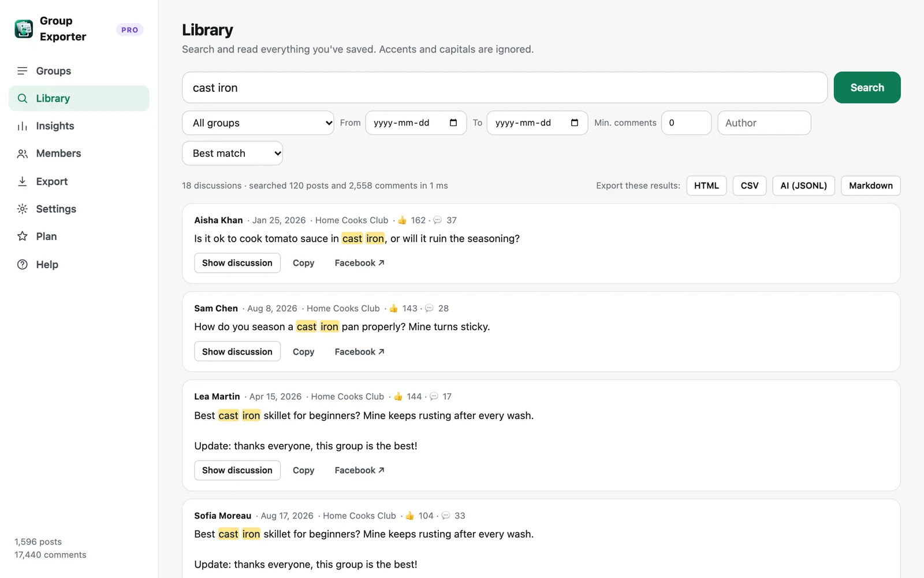Open Aisha Khan's post on Facebook
Viewport: 924px width, 578px height.
pyautogui.click(x=359, y=263)
